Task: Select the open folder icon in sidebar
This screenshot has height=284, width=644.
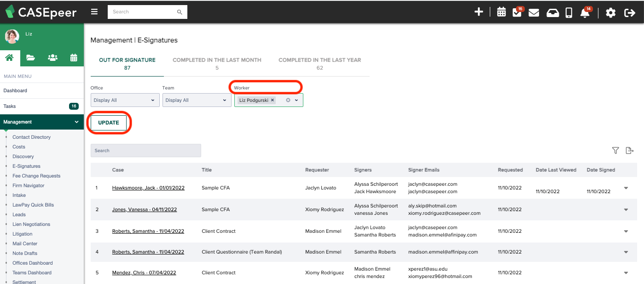Action: [31, 58]
